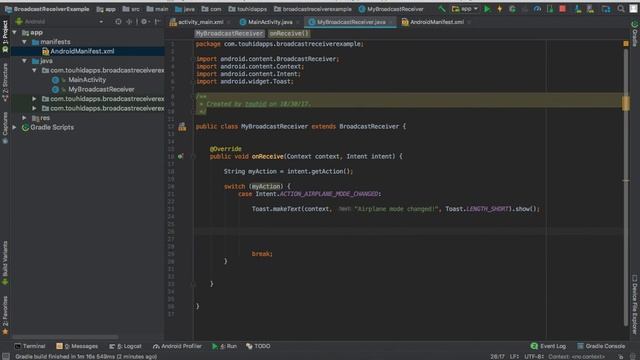Click the scroll-from-source target icon in Project panel
Viewport: 640px width, 360px height.
coord(118,22)
